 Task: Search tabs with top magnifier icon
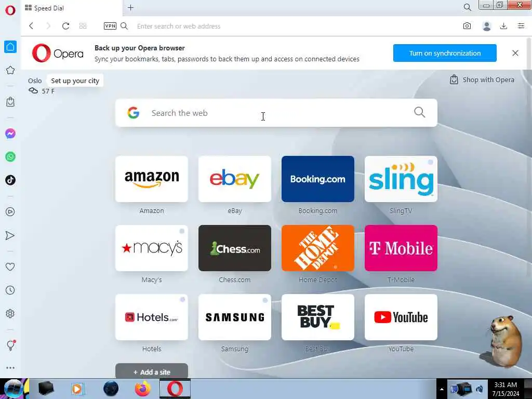point(467,7)
